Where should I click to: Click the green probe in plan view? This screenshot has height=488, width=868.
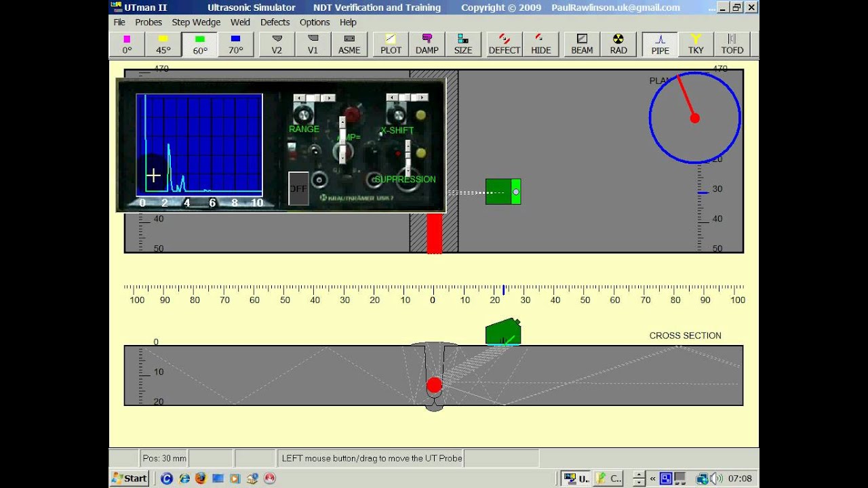503,192
